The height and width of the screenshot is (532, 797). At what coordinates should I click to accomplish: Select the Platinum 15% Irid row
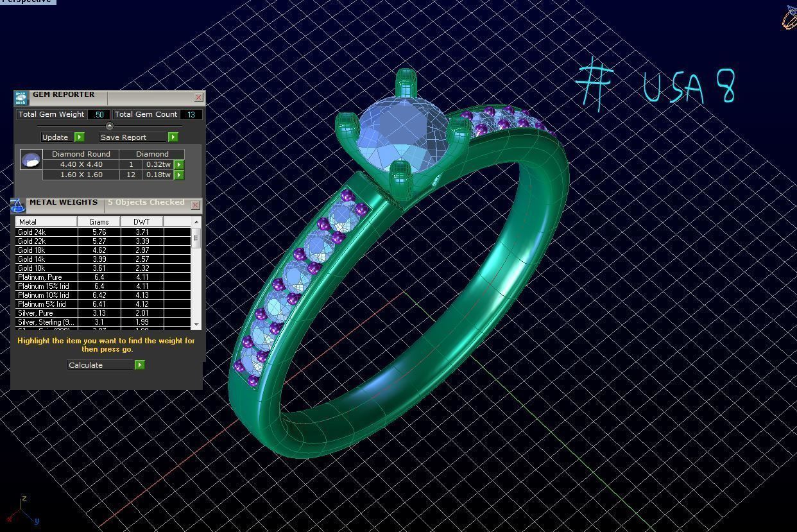click(103, 286)
